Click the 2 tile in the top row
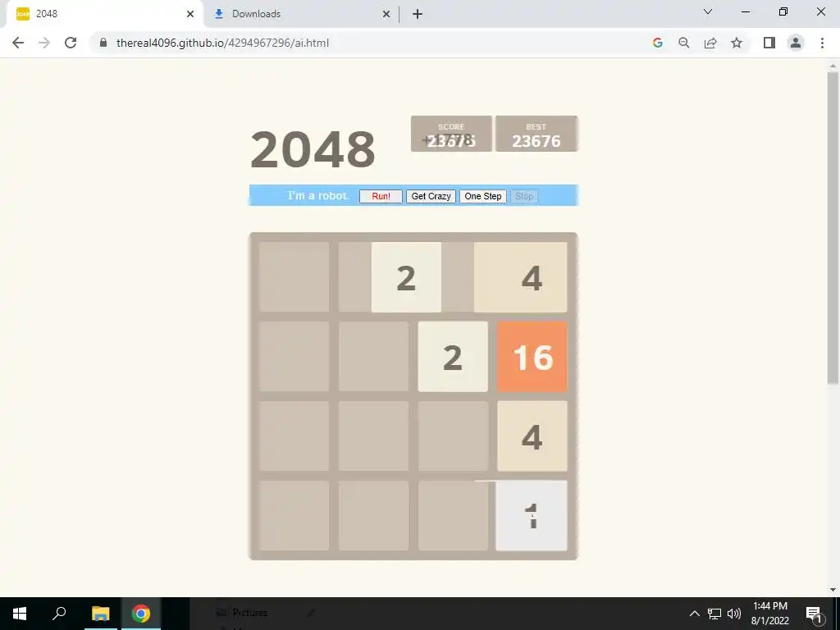The width and height of the screenshot is (840, 630). coord(406,277)
